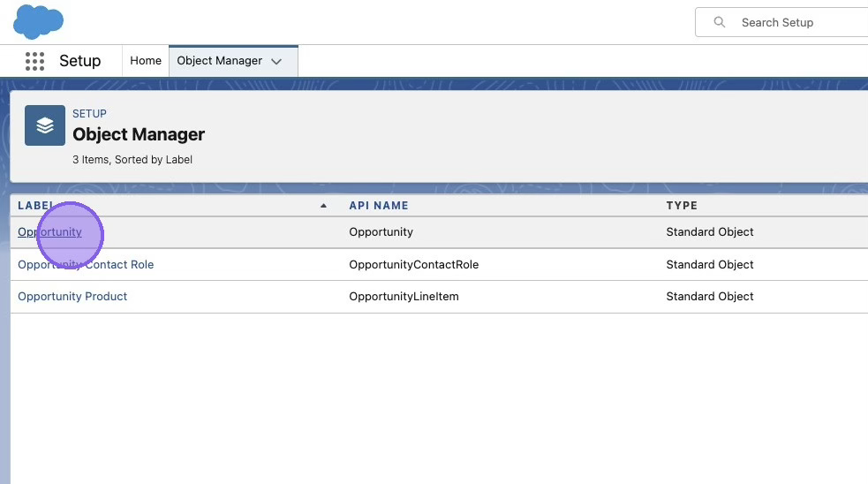Open the Opportunity Contact Role link

click(86, 265)
